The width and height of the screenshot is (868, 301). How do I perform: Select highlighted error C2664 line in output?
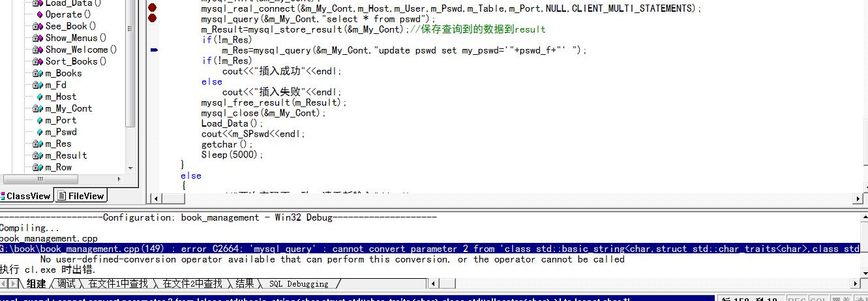(x=430, y=249)
